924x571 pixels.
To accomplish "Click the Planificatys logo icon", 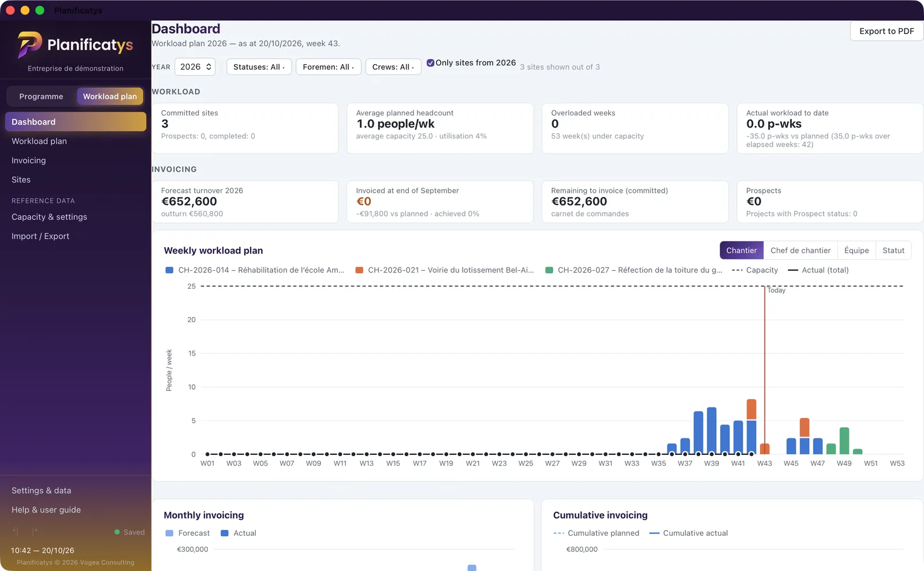I will tap(29, 44).
